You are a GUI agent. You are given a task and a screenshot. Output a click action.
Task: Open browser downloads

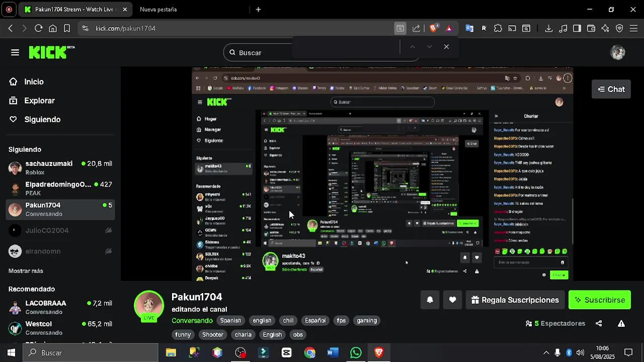[549, 29]
